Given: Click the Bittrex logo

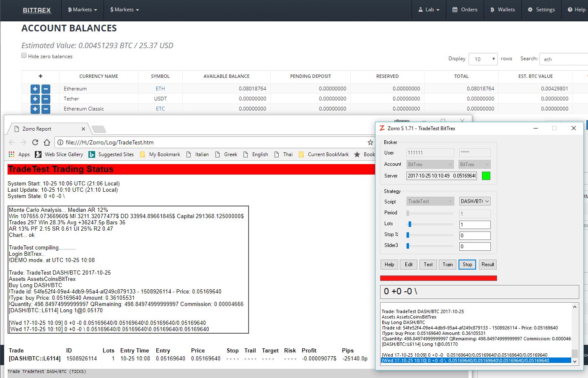Looking at the screenshot, I should pyautogui.click(x=37, y=10).
